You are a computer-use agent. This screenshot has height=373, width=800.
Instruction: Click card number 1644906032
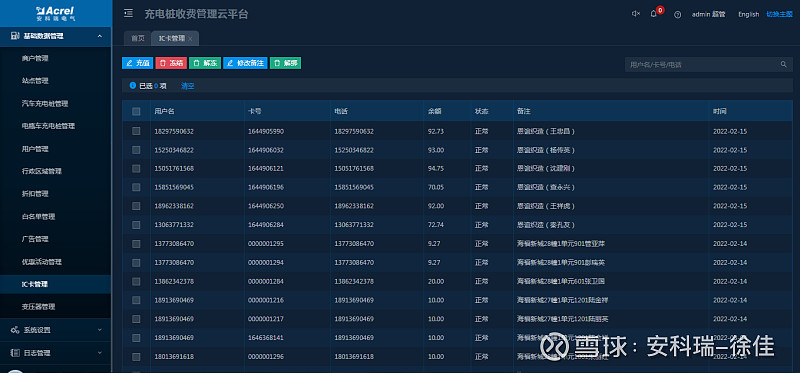pyautogui.click(x=266, y=150)
